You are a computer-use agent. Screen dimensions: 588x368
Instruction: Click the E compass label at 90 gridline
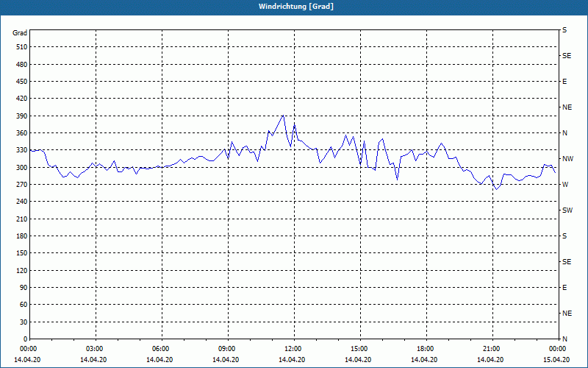pyautogui.click(x=564, y=288)
